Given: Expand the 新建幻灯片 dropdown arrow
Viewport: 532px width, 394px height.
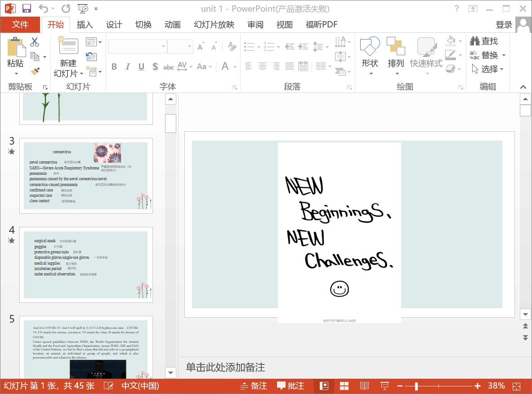Looking at the screenshot, I should (81, 73).
